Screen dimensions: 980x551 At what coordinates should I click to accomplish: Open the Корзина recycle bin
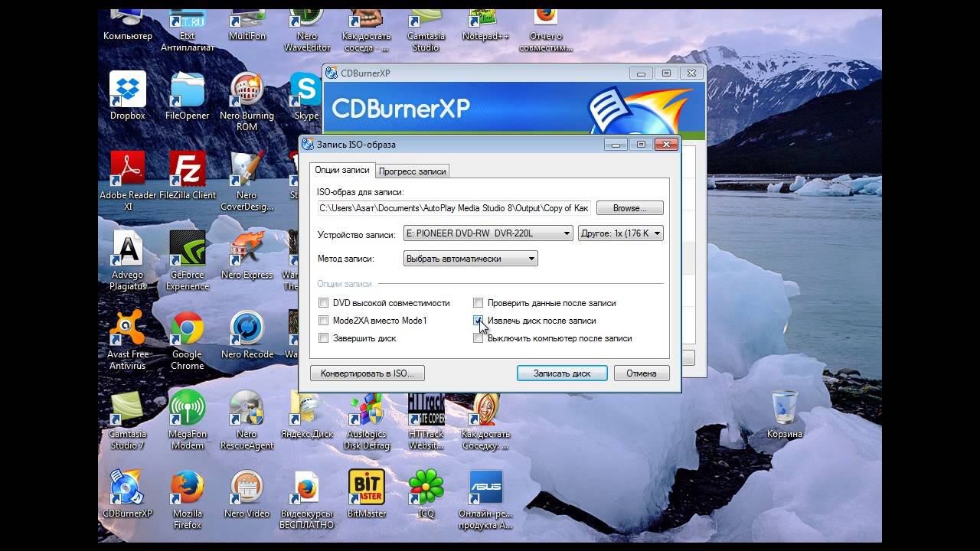[x=785, y=414]
